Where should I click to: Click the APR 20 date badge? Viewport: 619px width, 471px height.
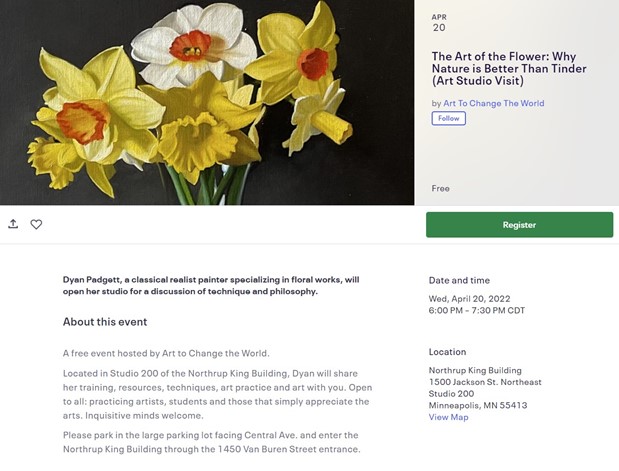438,23
